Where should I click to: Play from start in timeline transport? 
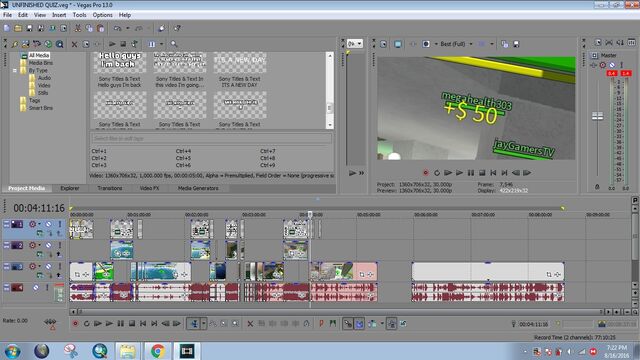[98, 324]
